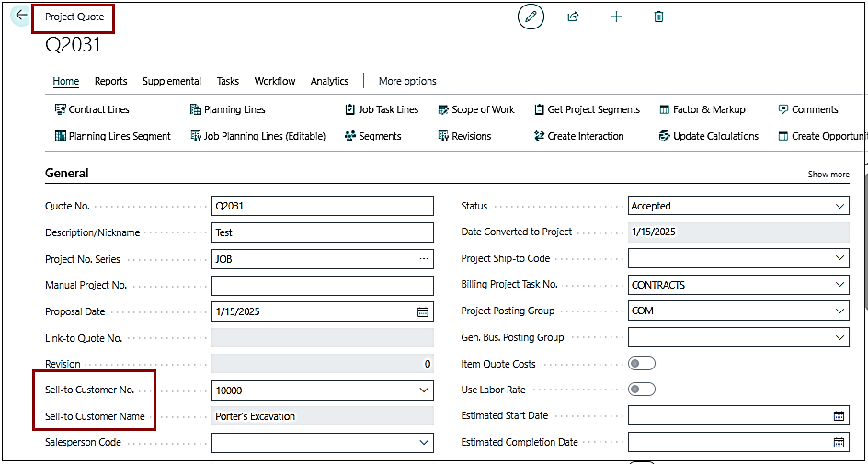Go back using the back arrow
The image size is (868, 464).
21,16
